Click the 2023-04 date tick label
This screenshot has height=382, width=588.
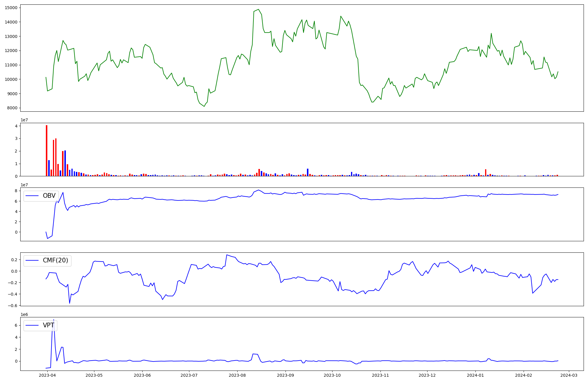(47, 375)
